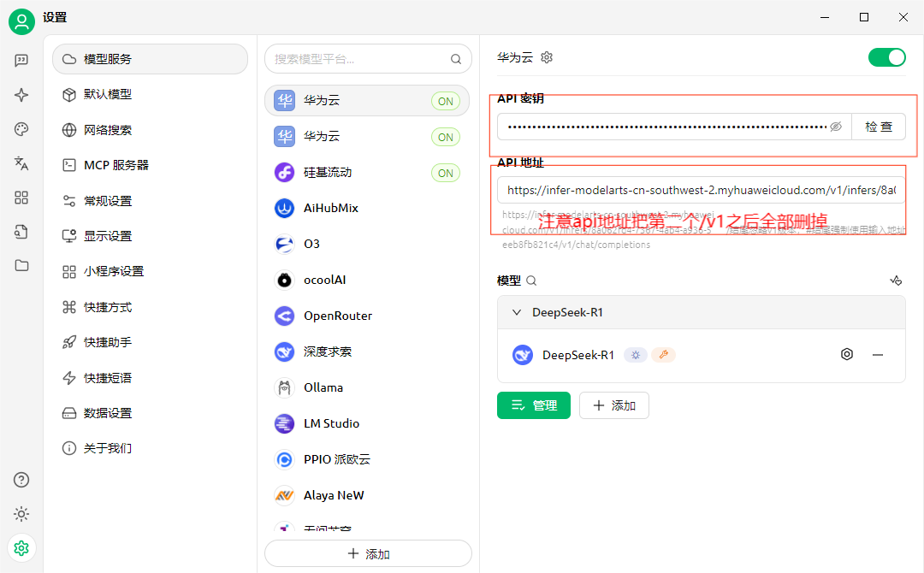
Task: Click search magnifier in platform search box
Action: click(455, 59)
